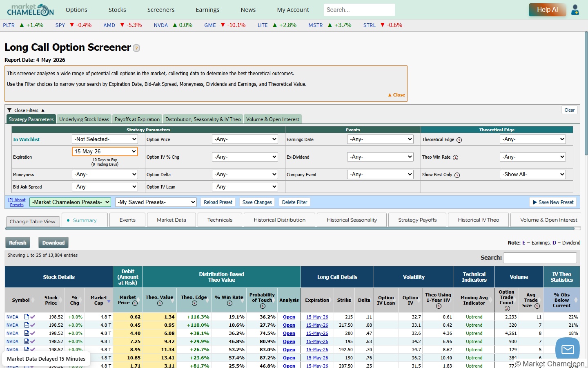Open the Show Best Only dropdown

coord(533,175)
